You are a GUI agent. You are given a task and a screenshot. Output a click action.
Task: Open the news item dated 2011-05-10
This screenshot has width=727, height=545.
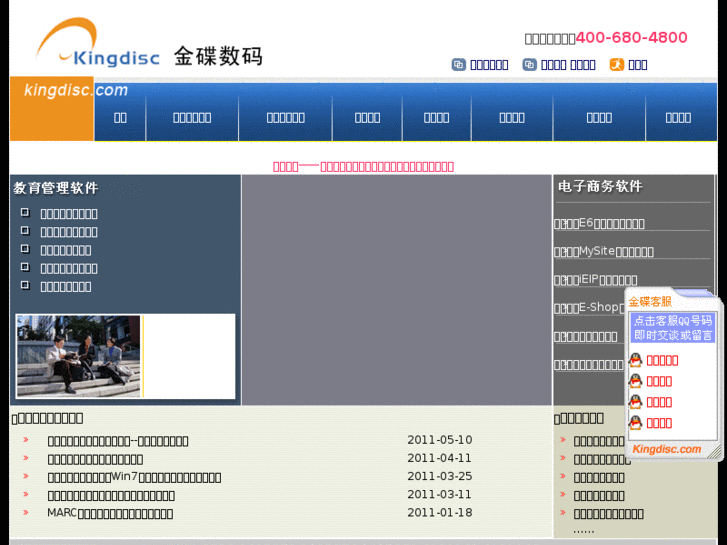[x=118, y=441]
